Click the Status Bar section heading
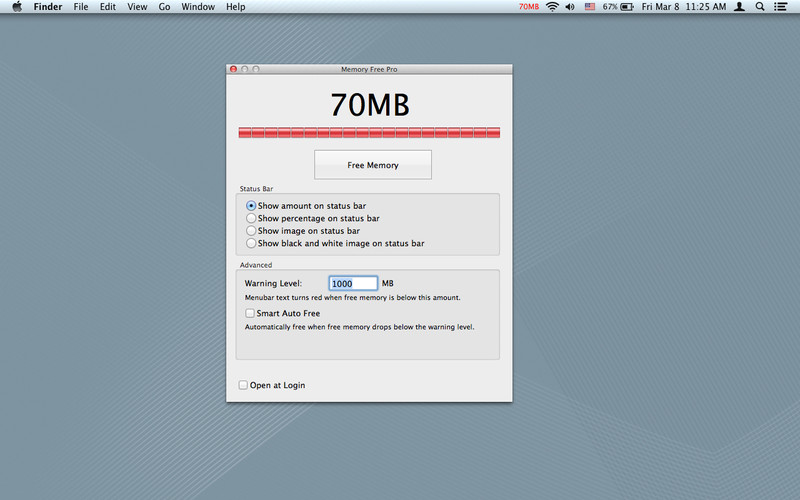The width and height of the screenshot is (800, 500). tap(256, 189)
